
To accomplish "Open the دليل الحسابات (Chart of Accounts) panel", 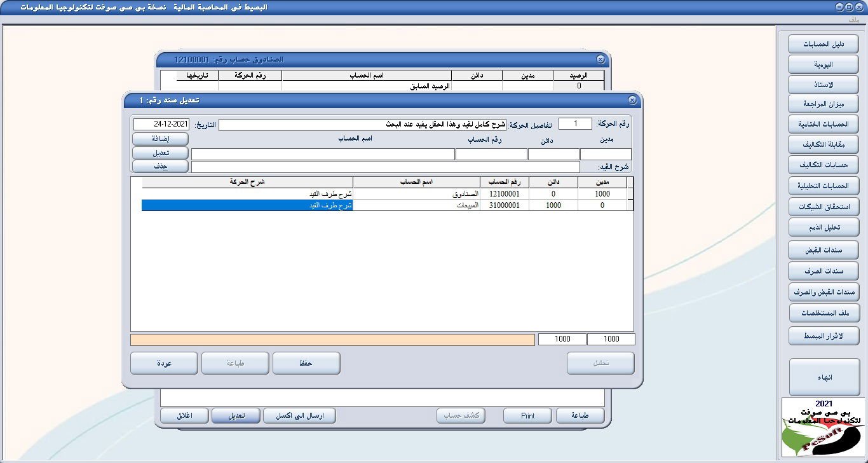I will pyautogui.click(x=823, y=43).
